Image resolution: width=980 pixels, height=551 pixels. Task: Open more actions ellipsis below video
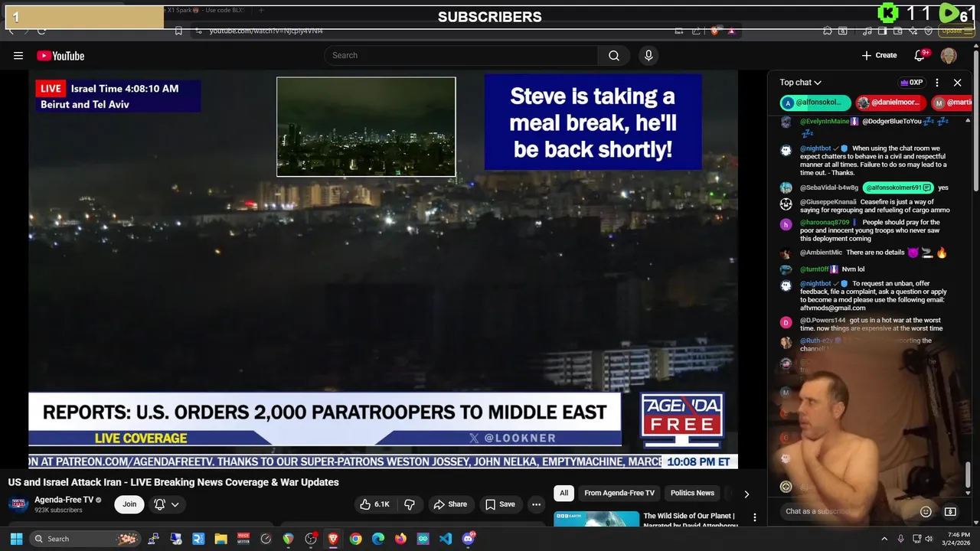pyautogui.click(x=536, y=504)
